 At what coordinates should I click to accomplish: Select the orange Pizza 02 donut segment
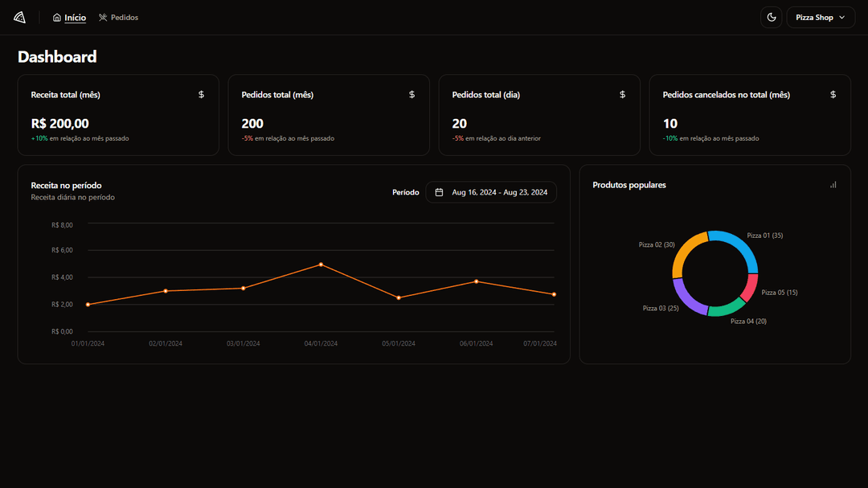click(x=686, y=248)
